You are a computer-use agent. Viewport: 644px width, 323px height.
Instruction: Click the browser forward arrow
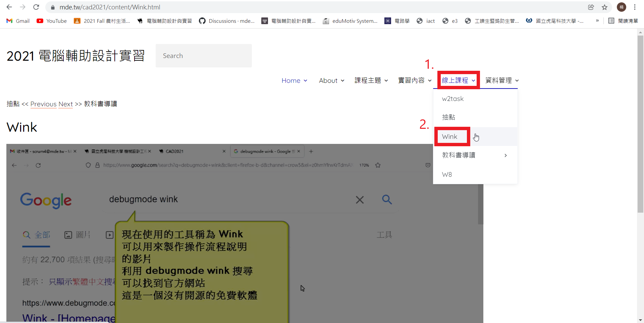point(22,7)
